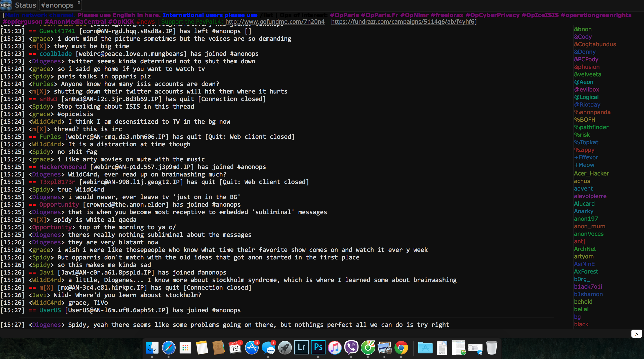Open iTunes from the dock
Viewport: 644px width, 359px height.
pyautogui.click(x=335, y=348)
